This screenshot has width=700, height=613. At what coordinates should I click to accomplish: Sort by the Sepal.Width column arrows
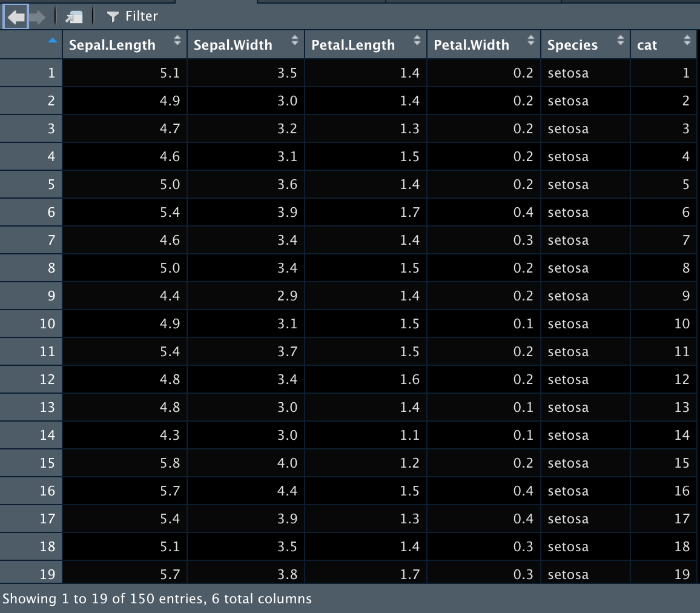[295, 40]
